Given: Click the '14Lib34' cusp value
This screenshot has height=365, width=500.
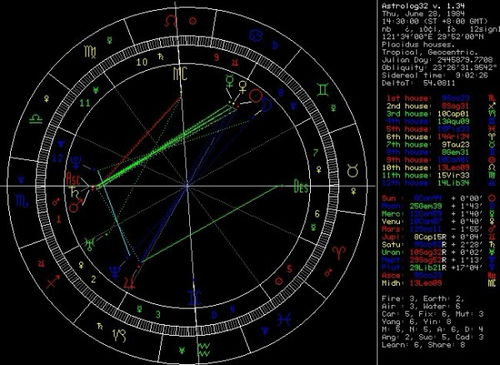Looking at the screenshot, I should [x=454, y=183].
